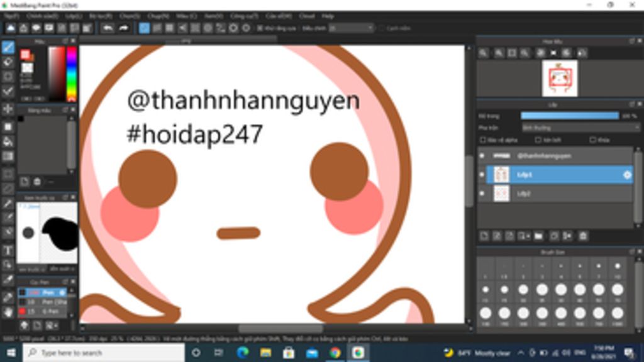644x362 pixels.
Task: Open the Chỉnh sửa(E) menu
Action: click(42, 16)
